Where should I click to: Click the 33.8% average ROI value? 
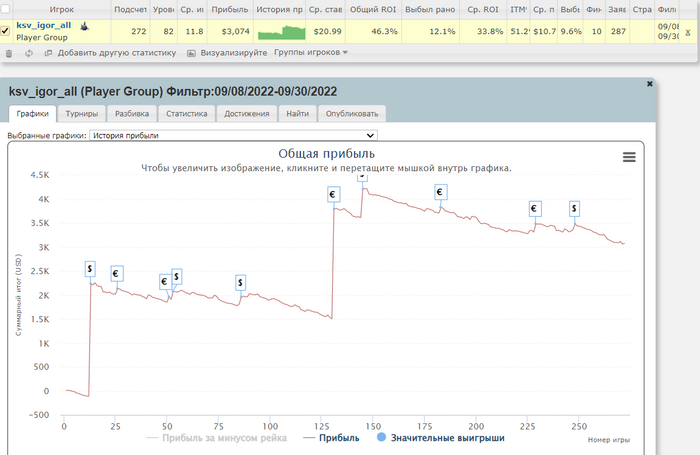[x=490, y=31]
